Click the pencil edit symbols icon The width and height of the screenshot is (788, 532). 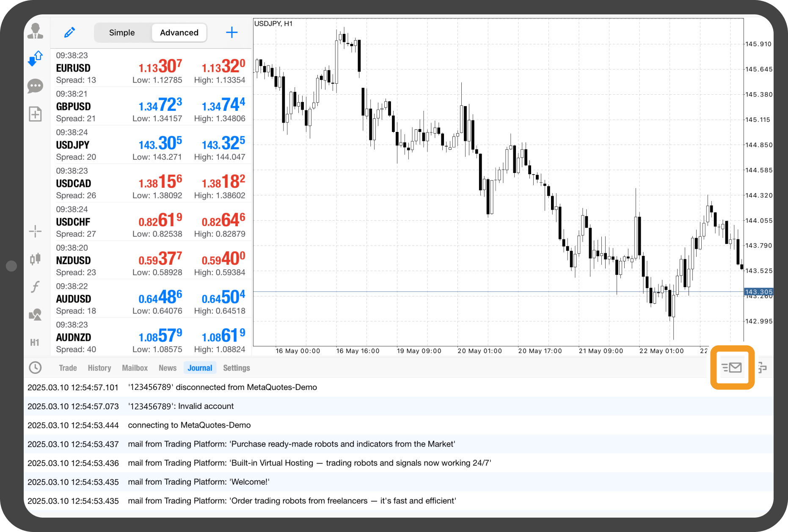coord(69,33)
